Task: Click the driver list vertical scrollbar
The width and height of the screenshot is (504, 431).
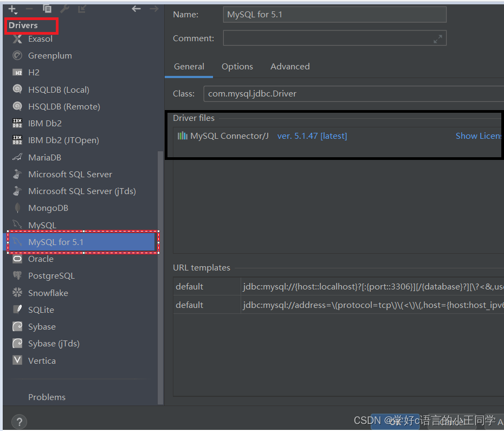Action: coord(160,277)
